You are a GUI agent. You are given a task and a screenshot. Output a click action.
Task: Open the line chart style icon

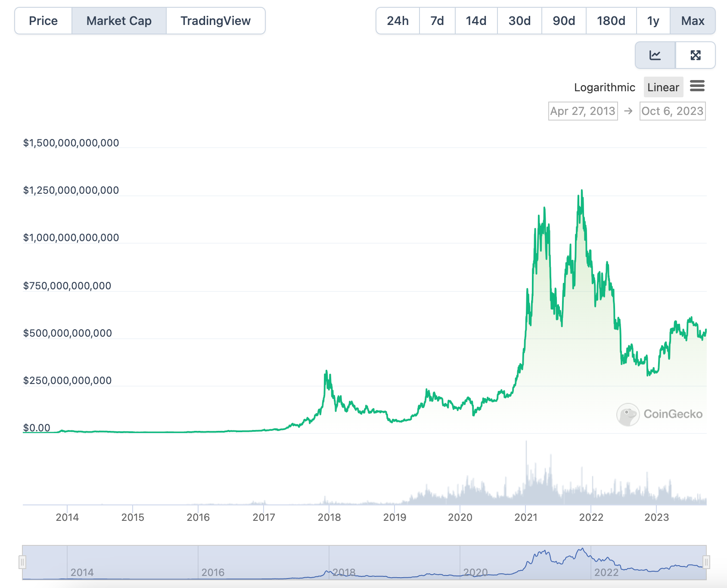point(655,55)
